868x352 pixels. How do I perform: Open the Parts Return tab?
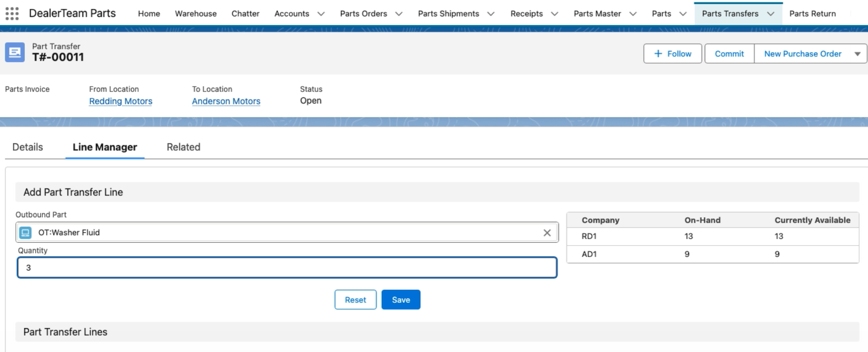(812, 13)
